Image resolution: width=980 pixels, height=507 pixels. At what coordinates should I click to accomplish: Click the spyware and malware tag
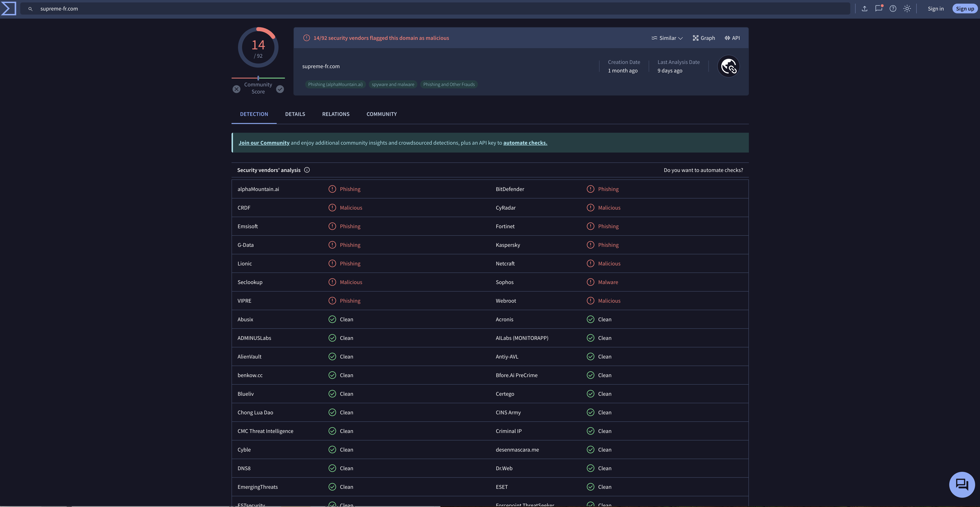pyautogui.click(x=393, y=84)
